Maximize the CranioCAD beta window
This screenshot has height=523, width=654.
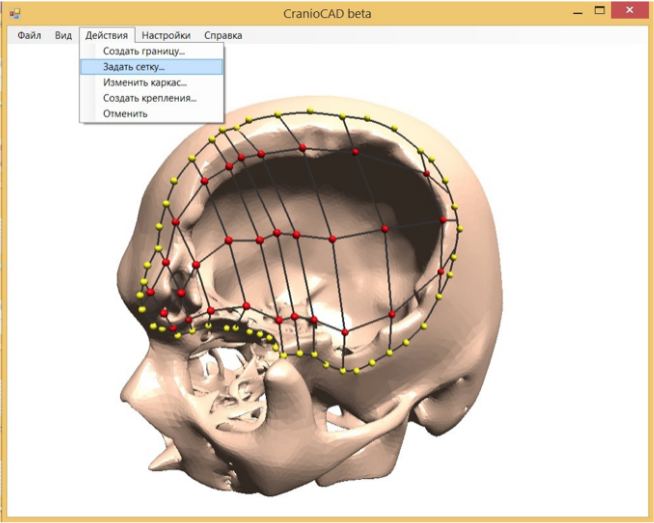(599, 11)
